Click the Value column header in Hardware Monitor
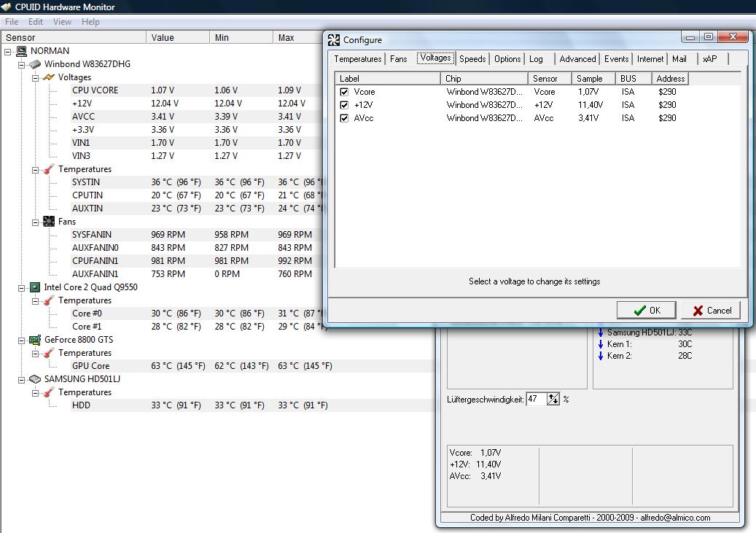This screenshot has width=756, height=533. point(178,38)
